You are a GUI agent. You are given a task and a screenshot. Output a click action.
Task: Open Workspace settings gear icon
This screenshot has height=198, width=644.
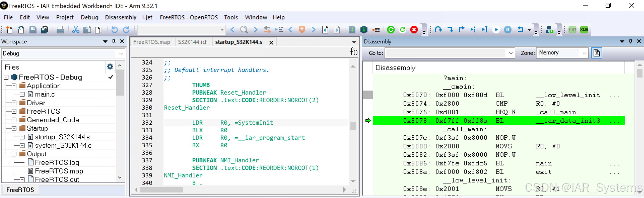(110, 66)
